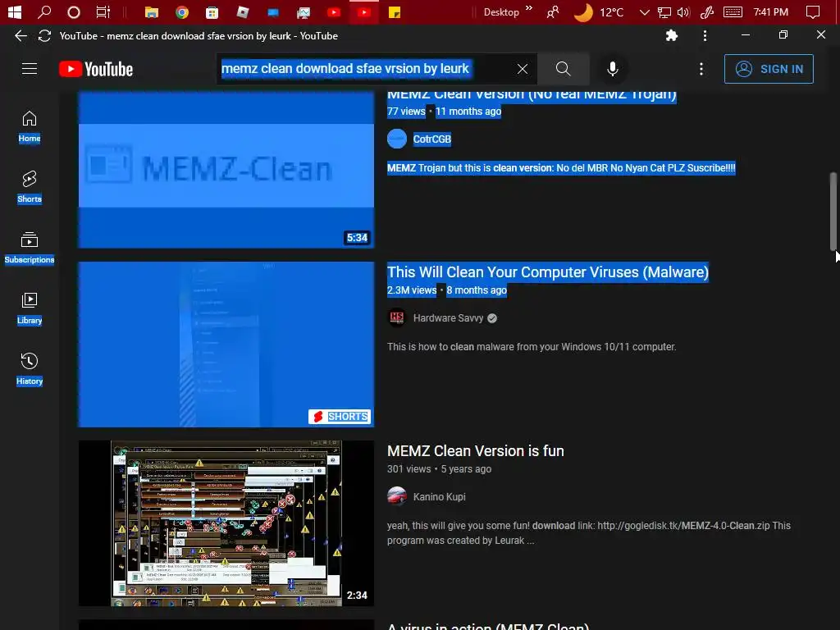Open MEMZ-Clean video thumbnail

tap(226, 169)
